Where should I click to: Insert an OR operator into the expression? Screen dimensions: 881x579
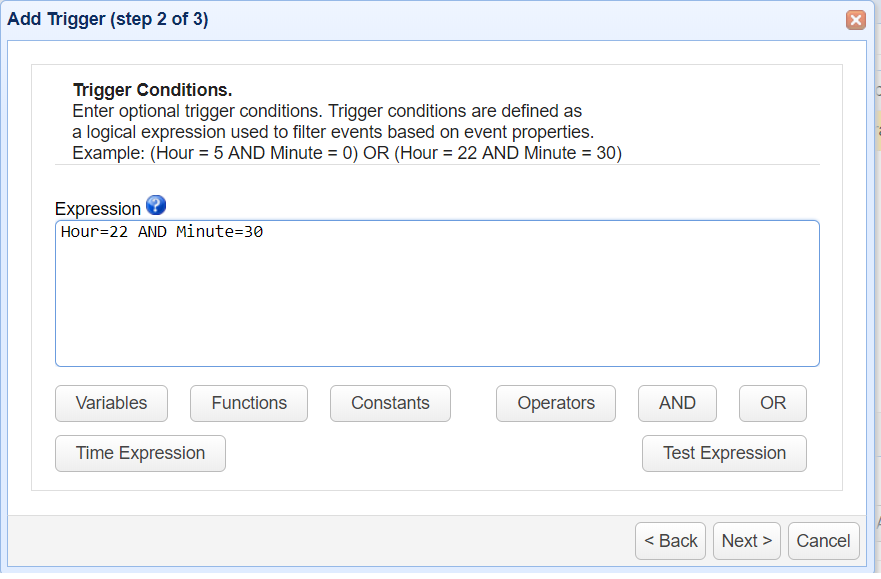(772, 403)
